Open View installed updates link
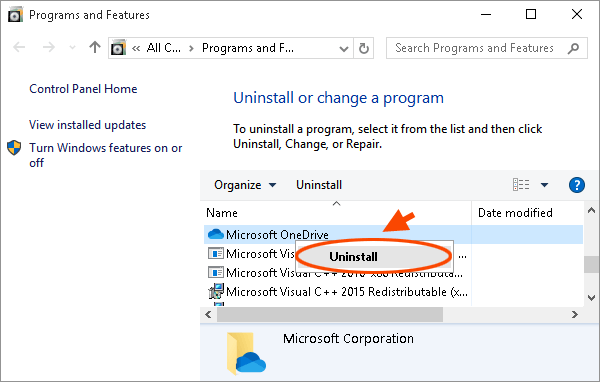 [88, 125]
